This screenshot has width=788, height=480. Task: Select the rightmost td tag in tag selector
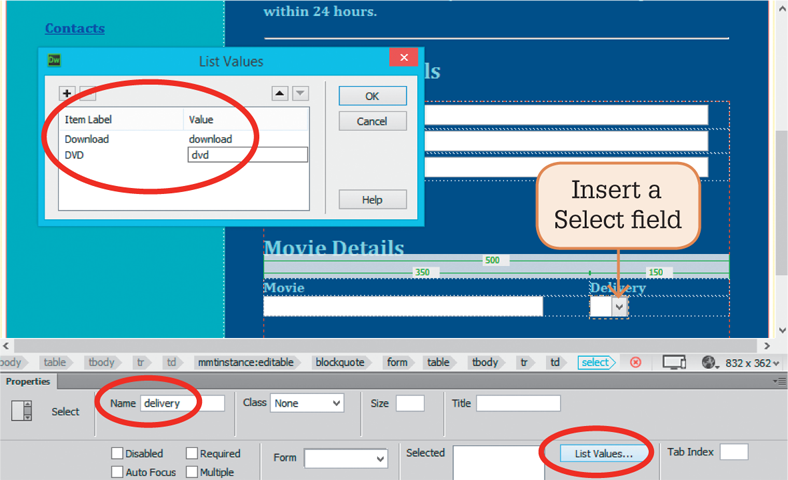pyautogui.click(x=555, y=362)
